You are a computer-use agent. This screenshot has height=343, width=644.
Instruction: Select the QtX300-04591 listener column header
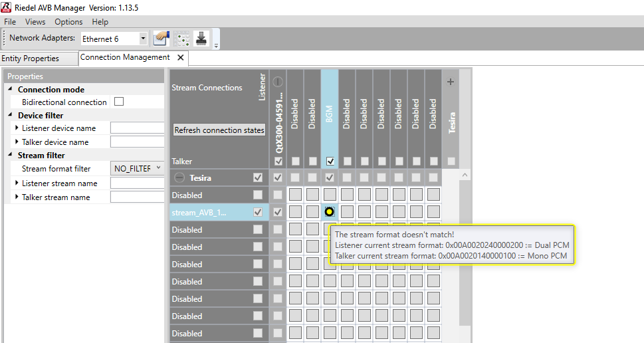(x=279, y=122)
